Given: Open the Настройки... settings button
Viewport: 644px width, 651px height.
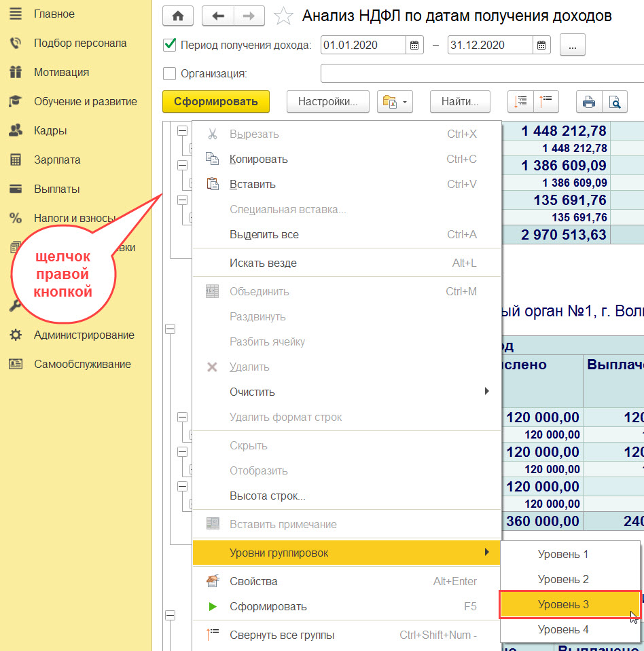Looking at the screenshot, I should click(328, 102).
